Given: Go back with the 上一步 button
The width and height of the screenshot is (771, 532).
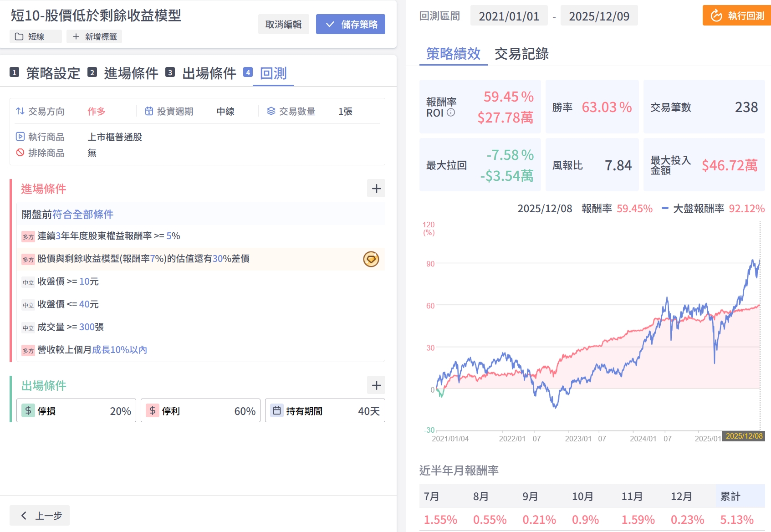Looking at the screenshot, I should 40,516.
